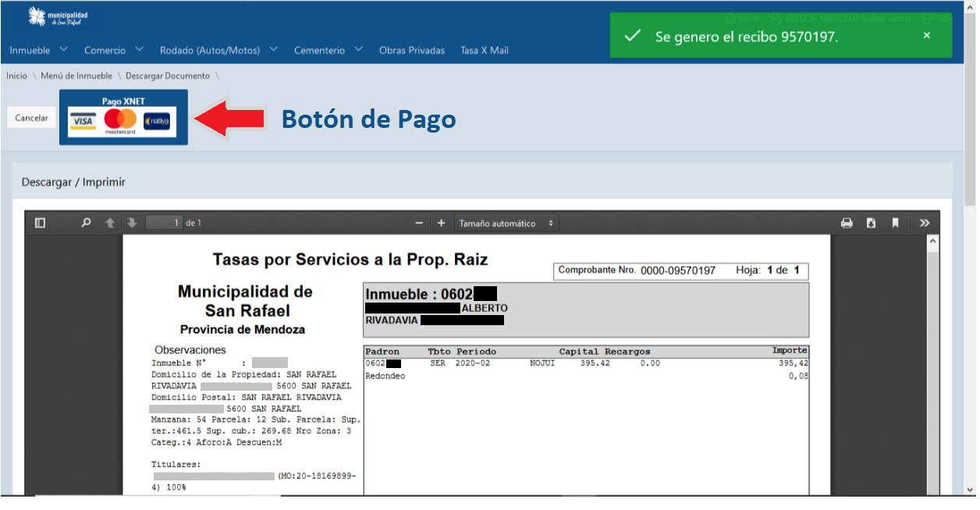The width and height of the screenshot is (980, 510).
Task: Open Tasa X Mail menu item
Action: pyautogui.click(x=484, y=50)
